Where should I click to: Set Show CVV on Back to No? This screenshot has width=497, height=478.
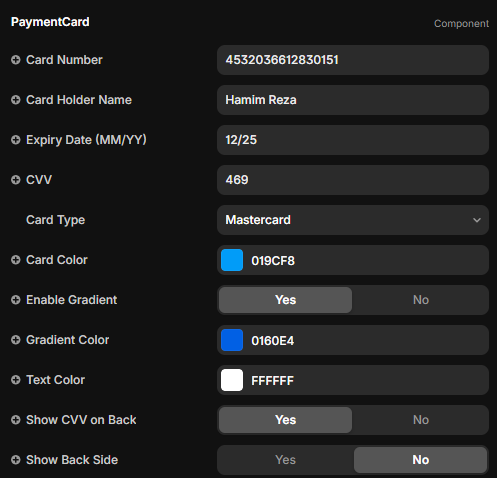421,420
